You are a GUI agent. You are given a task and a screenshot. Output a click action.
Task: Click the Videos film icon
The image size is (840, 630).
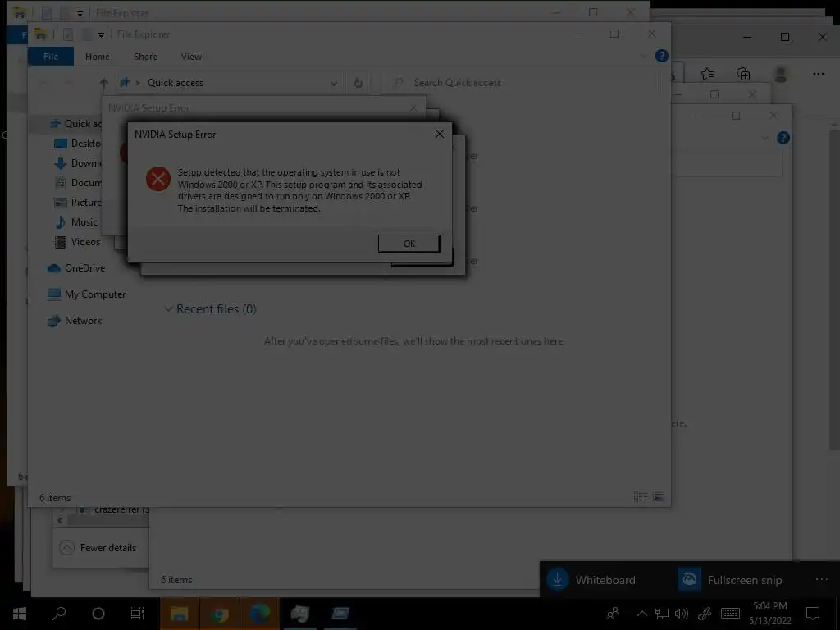[x=61, y=242]
